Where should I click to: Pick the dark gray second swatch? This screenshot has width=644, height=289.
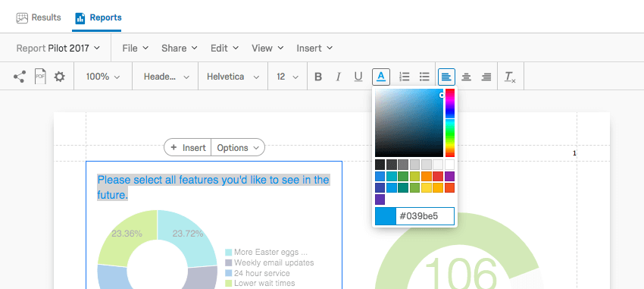[x=392, y=165]
